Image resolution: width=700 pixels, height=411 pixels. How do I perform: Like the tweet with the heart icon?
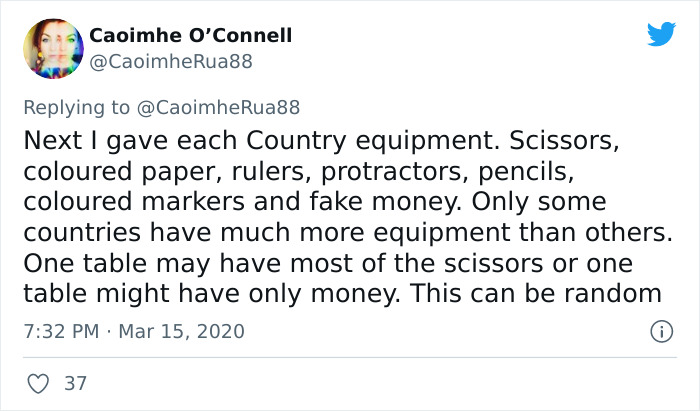click(38, 384)
